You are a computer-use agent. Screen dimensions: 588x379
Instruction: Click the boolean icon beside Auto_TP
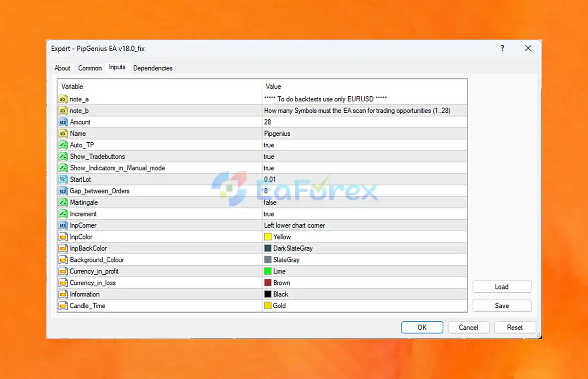click(x=63, y=145)
